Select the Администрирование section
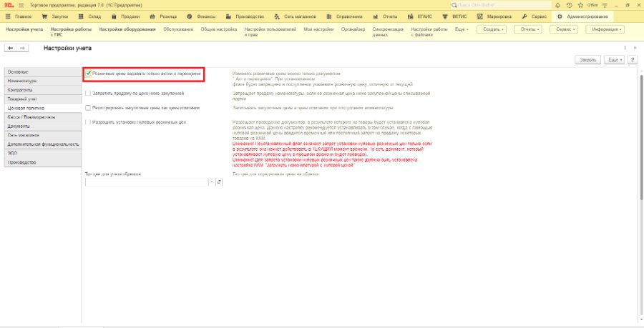The height and width of the screenshot is (328, 644). pos(583,16)
